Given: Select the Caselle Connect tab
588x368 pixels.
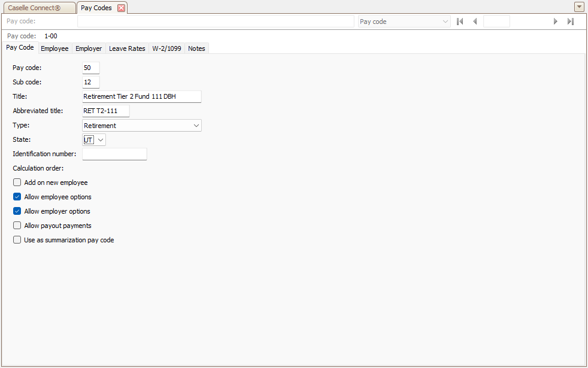Looking at the screenshot, I should click(38, 8).
